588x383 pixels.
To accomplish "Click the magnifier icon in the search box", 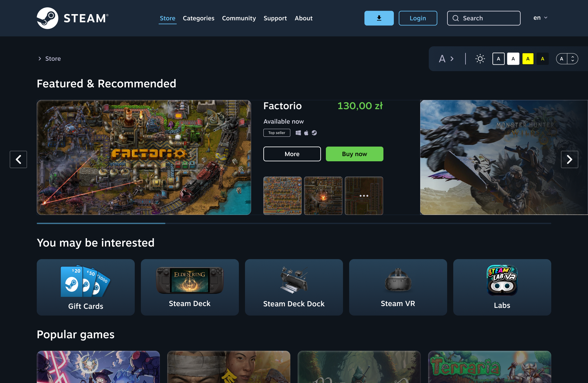I will click(456, 18).
